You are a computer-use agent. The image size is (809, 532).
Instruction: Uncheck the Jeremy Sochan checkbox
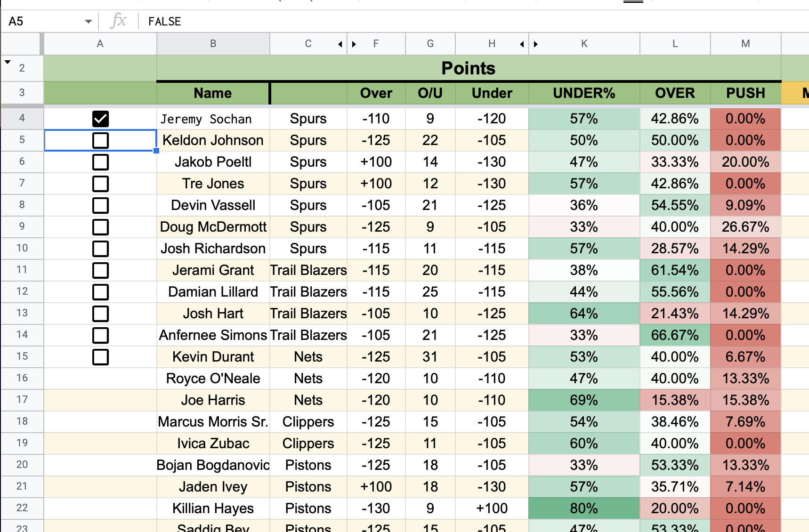(100, 119)
